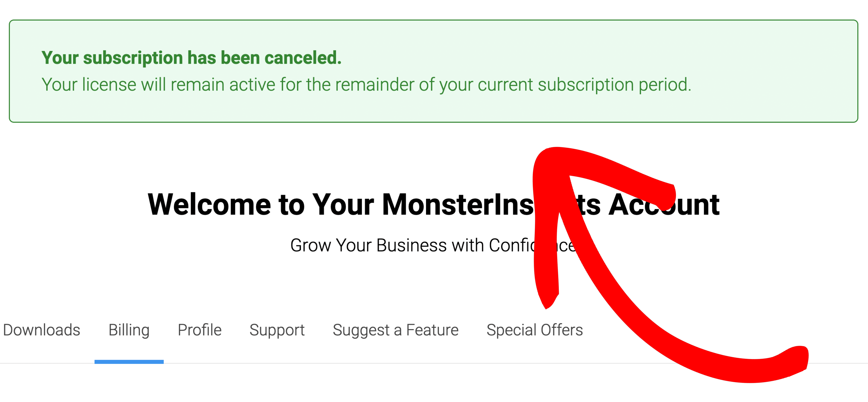The width and height of the screenshot is (868, 402).
Task: Open the Support tab
Action: [277, 330]
